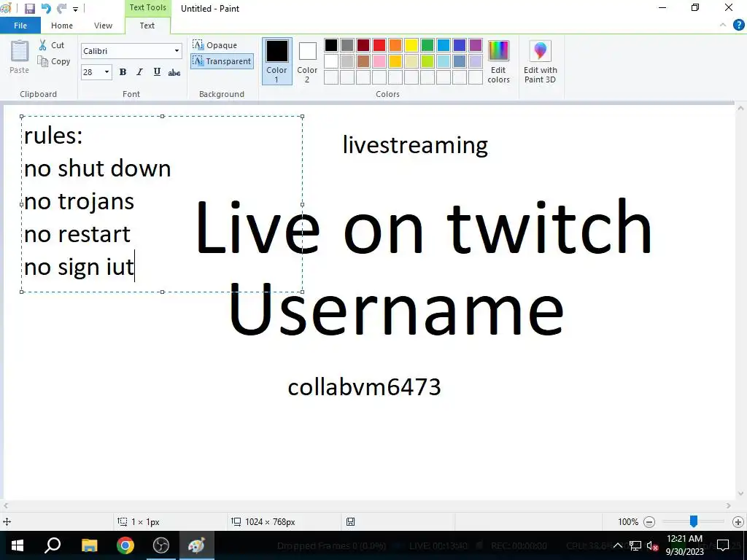Click the Save icon in quick access toolbar
Viewport: 747px width, 560px height.
(29, 9)
